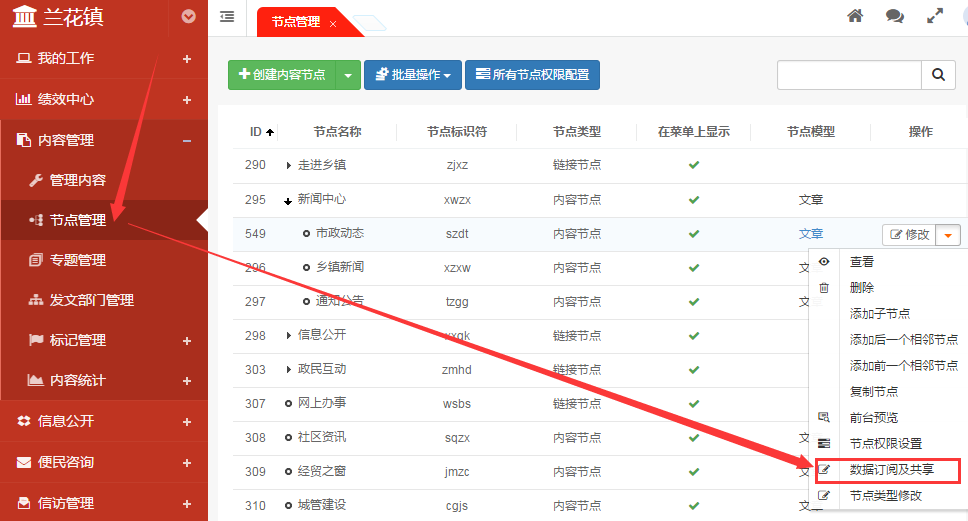The height and width of the screenshot is (521, 968).
Task: Open the home icon in the top bar
Action: (x=855, y=16)
